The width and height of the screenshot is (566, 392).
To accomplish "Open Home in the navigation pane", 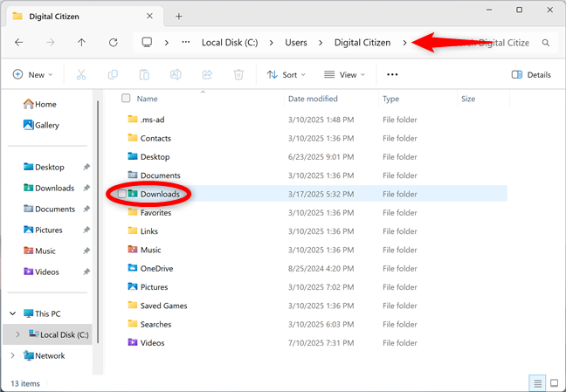I will click(x=39, y=104).
